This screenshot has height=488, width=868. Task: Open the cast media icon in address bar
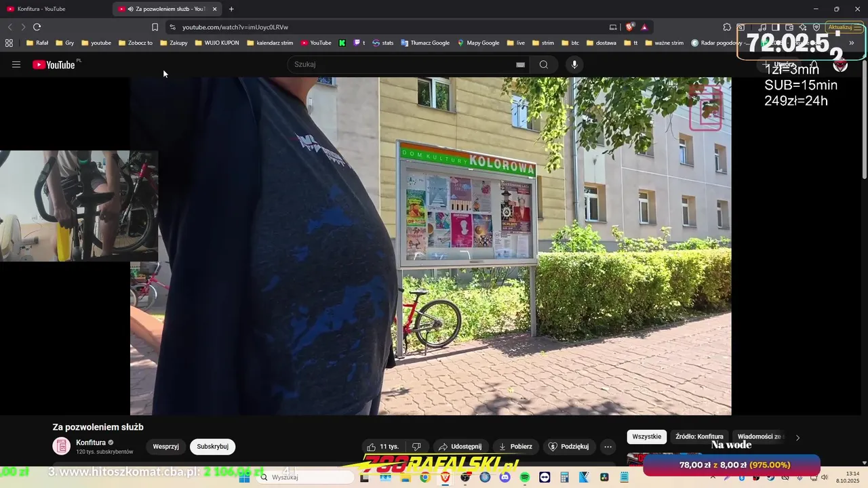[x=613, y=27]
